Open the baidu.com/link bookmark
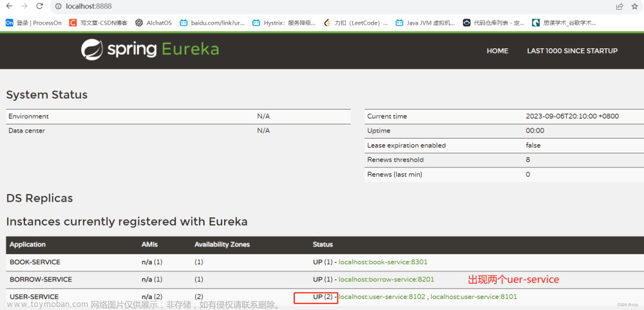 [x=213, y=23]
